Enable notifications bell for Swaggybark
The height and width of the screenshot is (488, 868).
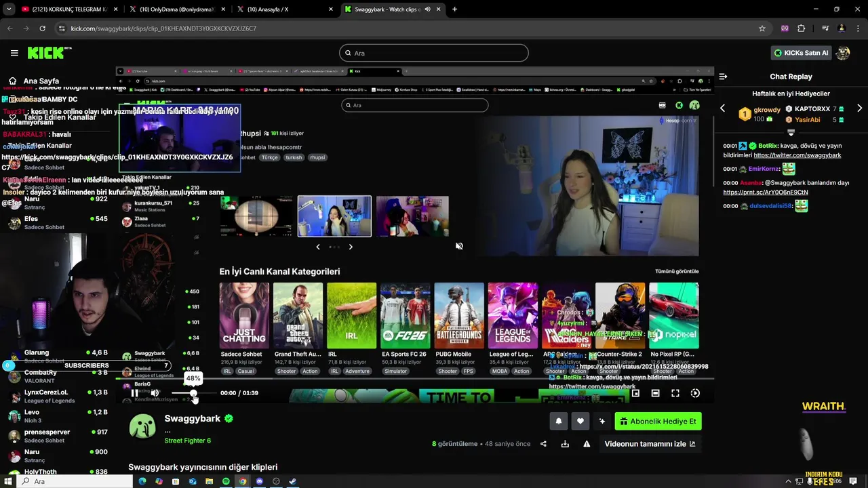coord(558,421)
